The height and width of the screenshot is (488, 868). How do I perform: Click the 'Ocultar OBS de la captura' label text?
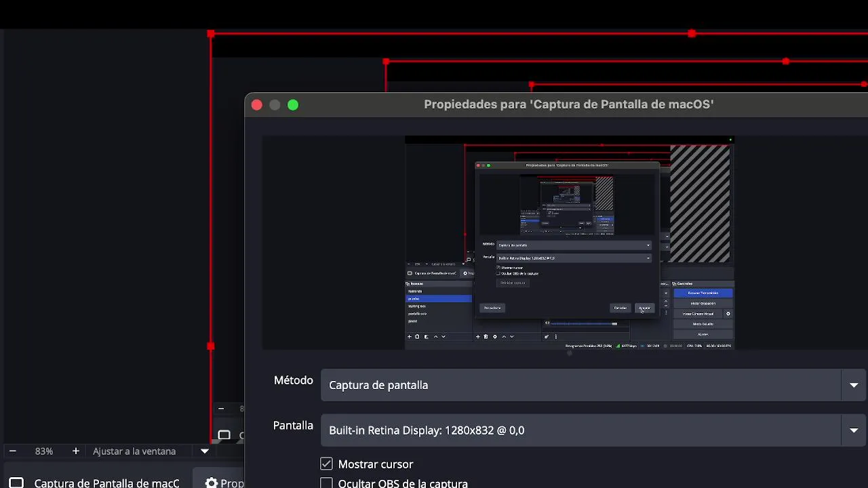(403, 483)
